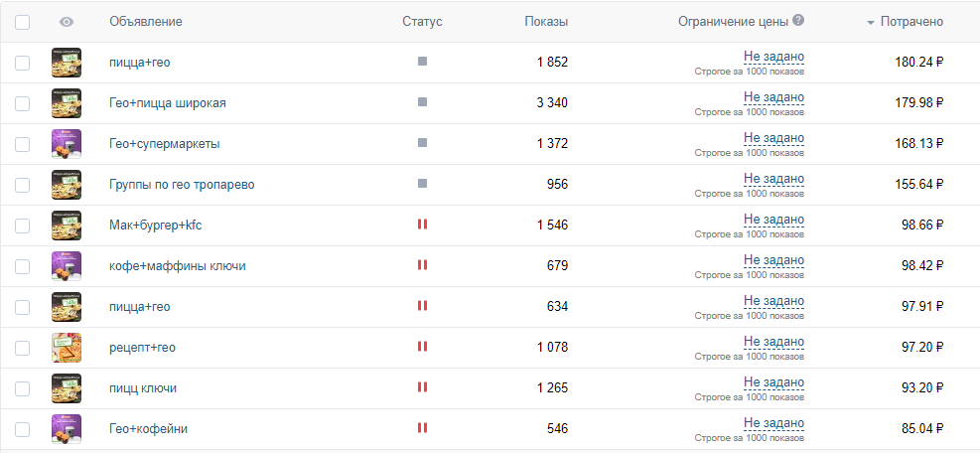Screen dimensions: 980x453
Task: Click the paused status icon for Гео+кофейни
Action: [x=422, y=428]
